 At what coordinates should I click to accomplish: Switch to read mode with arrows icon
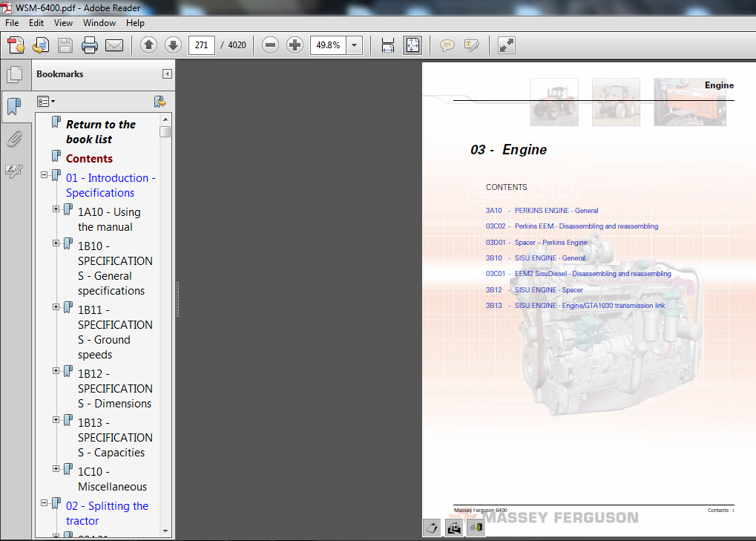[x=507, y=45]
